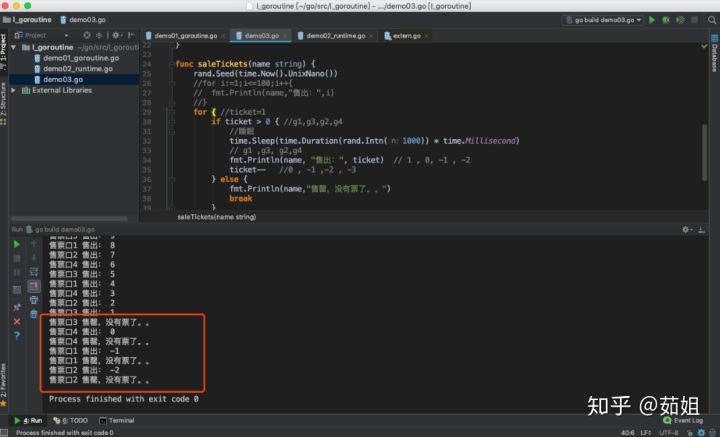
Task: Clear console output with trash icon
Action: 34,313
